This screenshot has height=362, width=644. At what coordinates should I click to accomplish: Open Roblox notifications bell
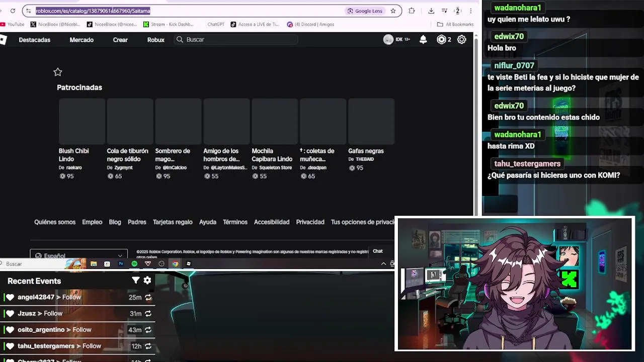pyautogui.click(x=423, y=40)
